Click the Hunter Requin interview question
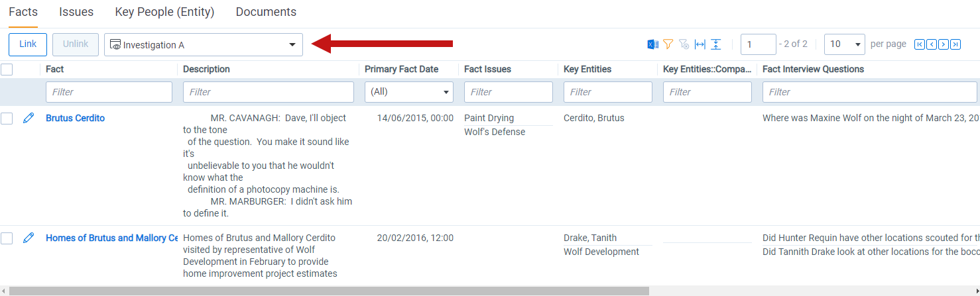The image size is (980, 296). [871, 238]
